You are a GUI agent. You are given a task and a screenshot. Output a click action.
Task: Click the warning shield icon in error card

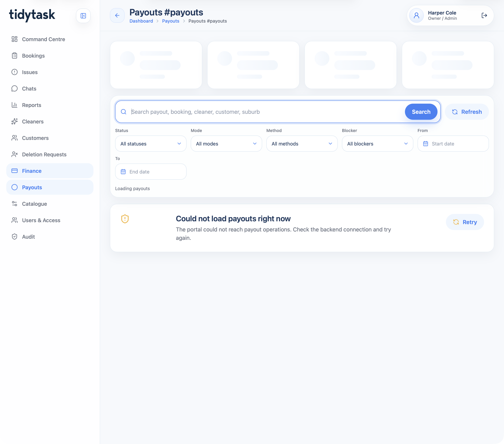tap(125, 219)
